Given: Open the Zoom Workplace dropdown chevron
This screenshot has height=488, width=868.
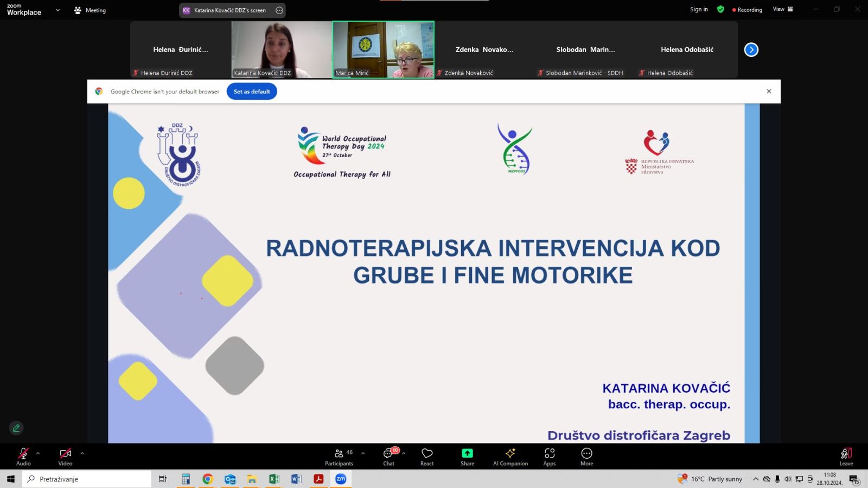Looking at the screenshot, I should 58,10.
